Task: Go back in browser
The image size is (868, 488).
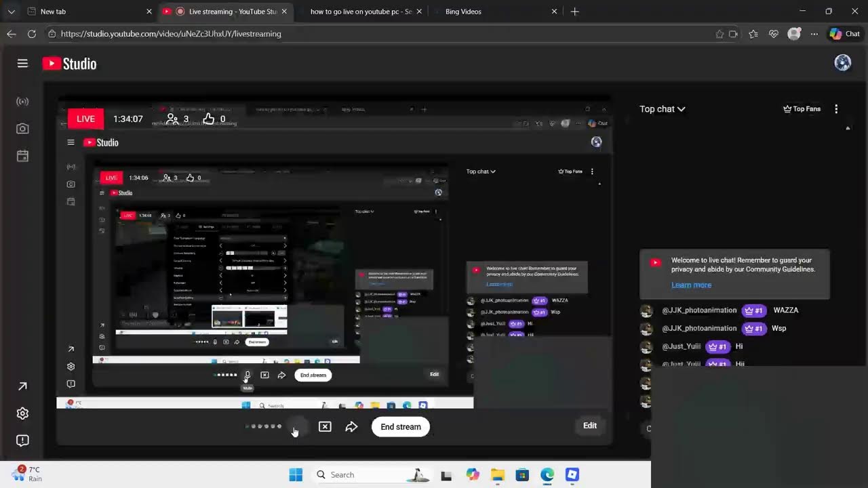Action: [12, 34]
